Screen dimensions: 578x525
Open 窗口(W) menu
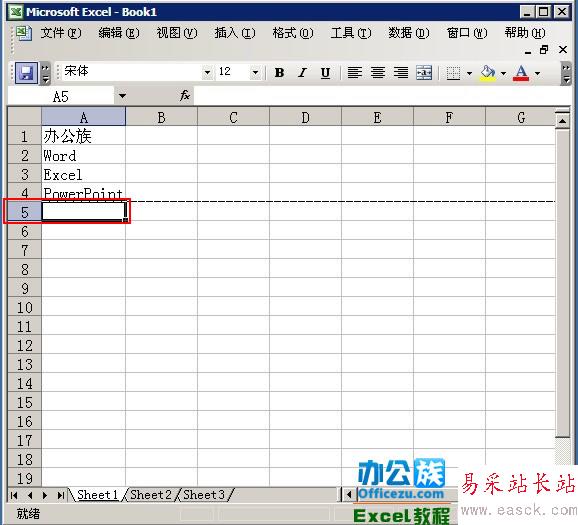point(467,33)
